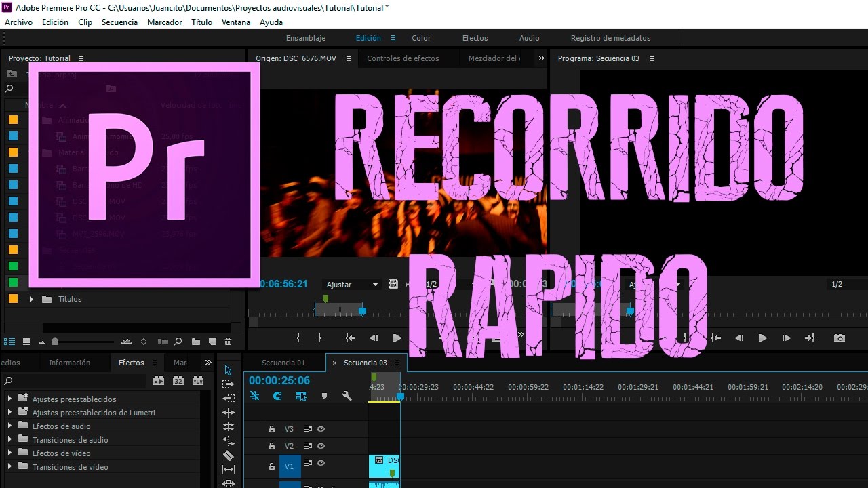The image size is (868, 488).
Task: Open the Ajustar zoom dropdown in Source monitor
Action: [352, 285]
